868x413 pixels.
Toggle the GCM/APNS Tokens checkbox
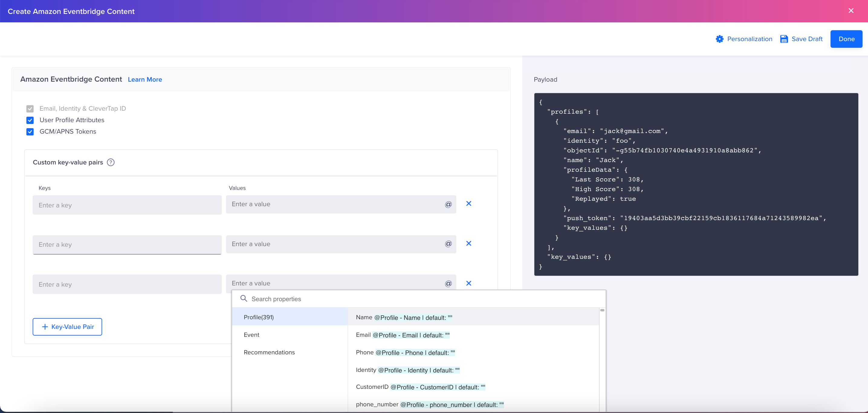[x=30, y=132]
